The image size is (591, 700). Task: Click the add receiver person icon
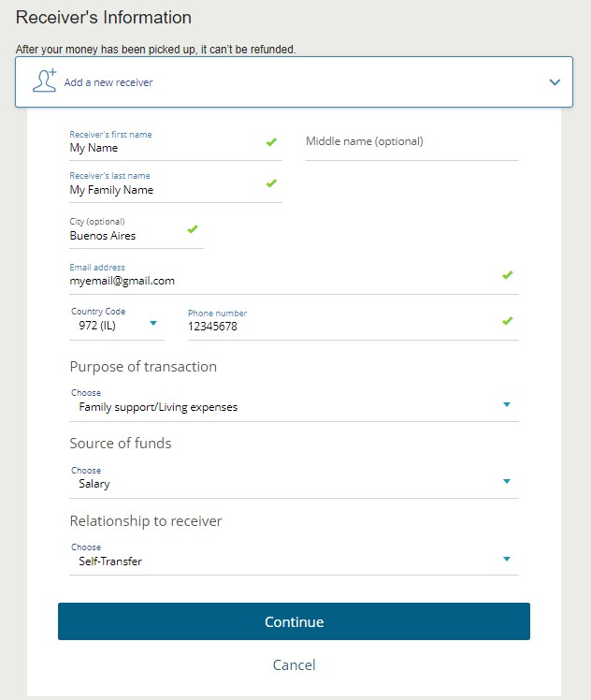pyautogui.click(x=44, y=80)
